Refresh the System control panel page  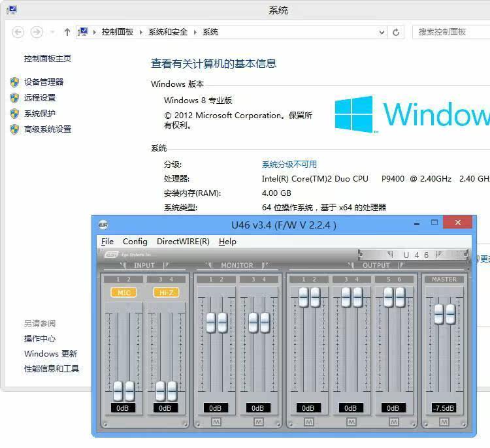pos(396,32)
